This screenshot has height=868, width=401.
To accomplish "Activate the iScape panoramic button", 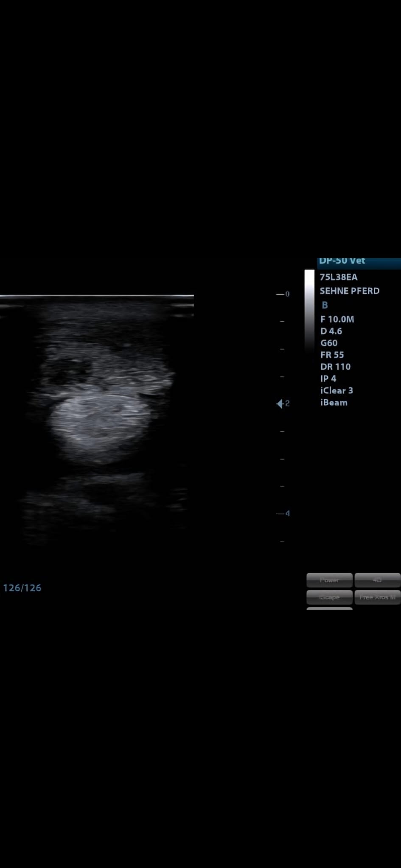I will click(x=329, y=597).
